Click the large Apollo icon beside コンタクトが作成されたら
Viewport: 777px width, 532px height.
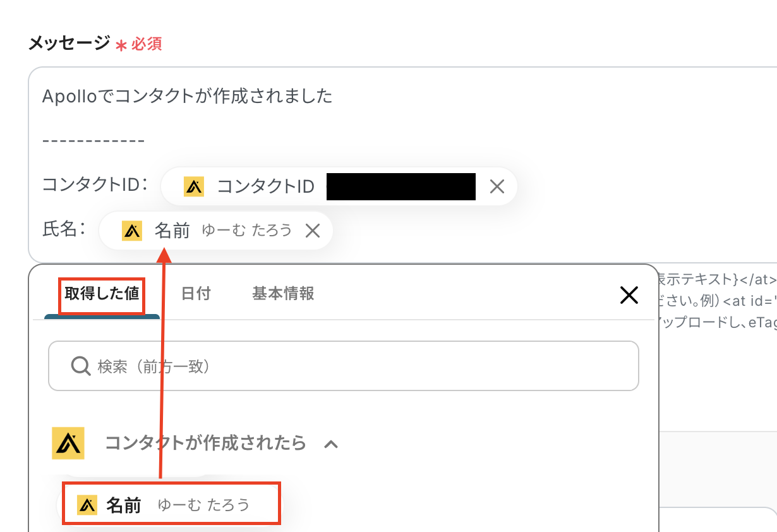click(x=68, y=443)
